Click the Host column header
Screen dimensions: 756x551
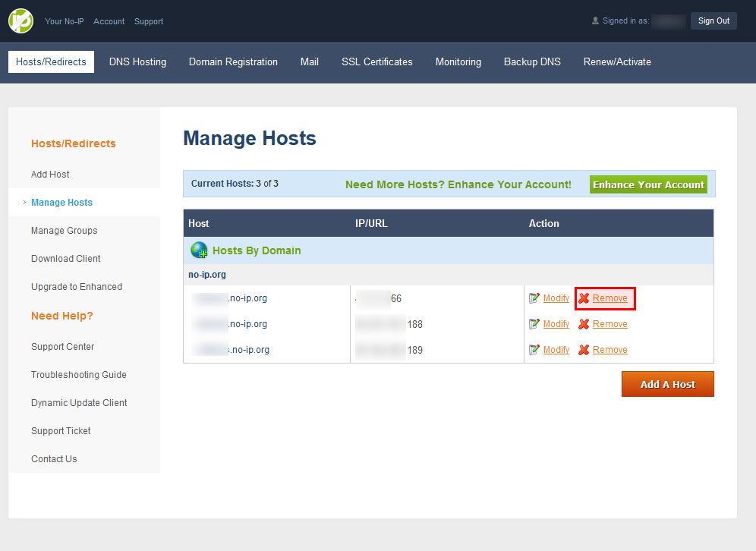pos(199,223)
